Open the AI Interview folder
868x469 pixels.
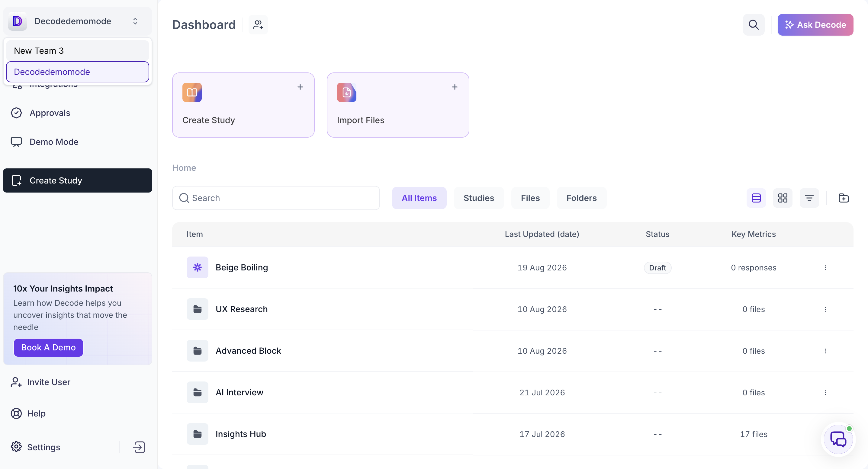tap(240, 393)
